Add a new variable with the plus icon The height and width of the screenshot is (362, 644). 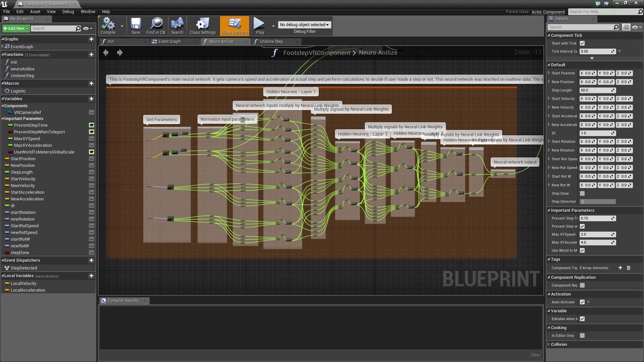(91, 99)
